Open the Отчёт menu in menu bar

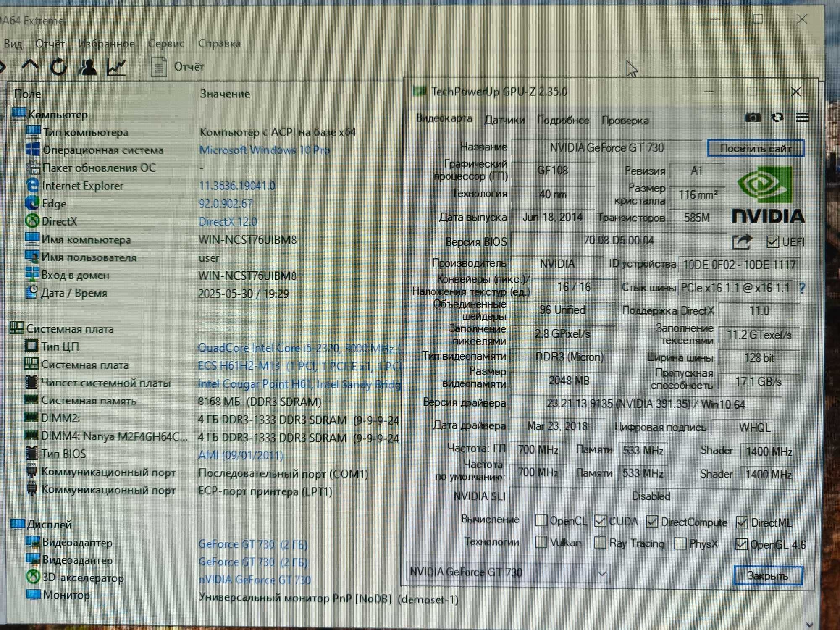click(50, 44)
